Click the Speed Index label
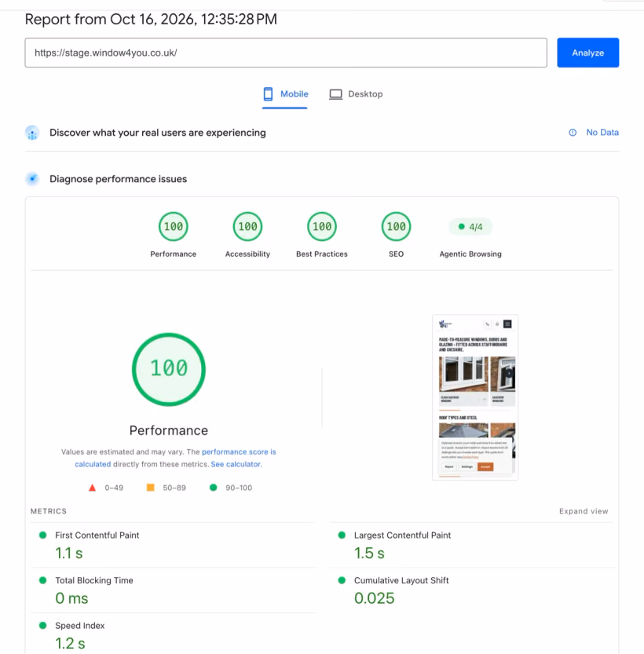 pyautogui.click(x=80, y=625)
